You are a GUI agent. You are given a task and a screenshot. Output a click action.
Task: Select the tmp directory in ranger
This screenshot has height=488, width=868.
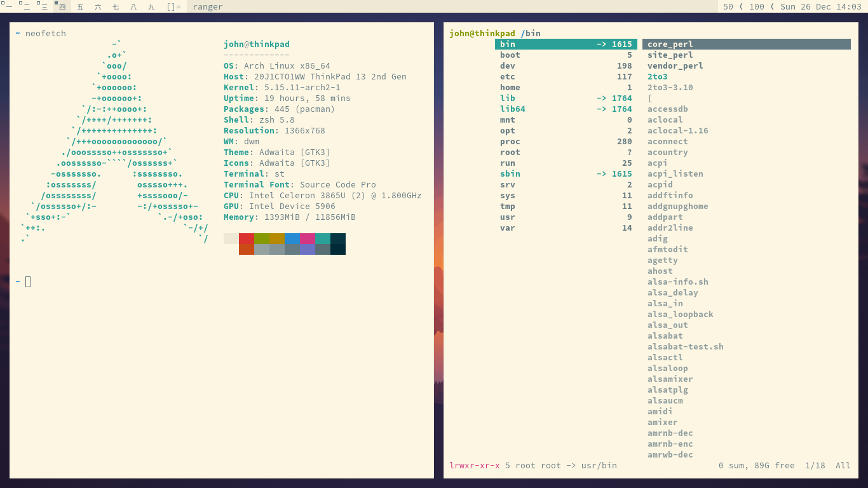tap(566, 206)
